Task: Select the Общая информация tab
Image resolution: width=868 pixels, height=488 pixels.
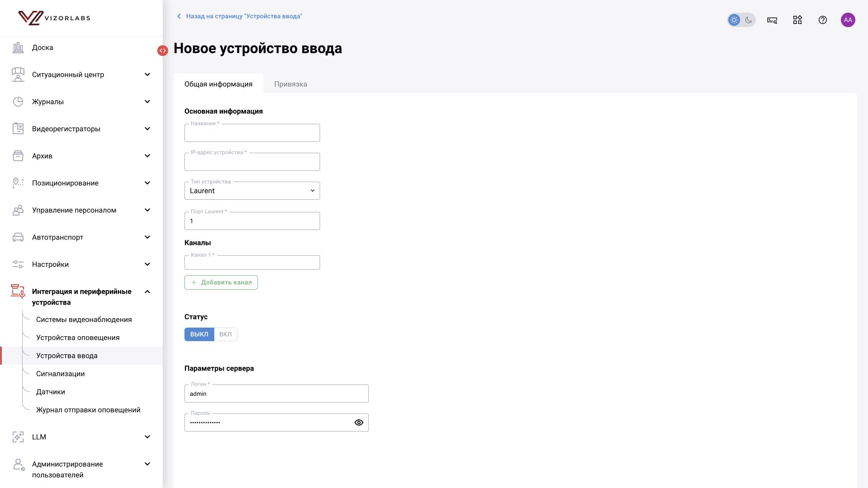Action: [218, 84]
